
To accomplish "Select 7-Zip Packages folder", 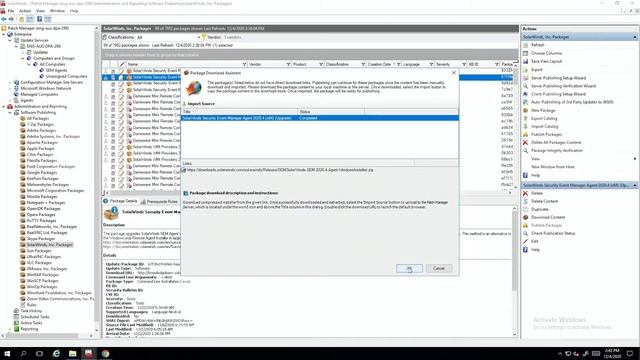I will (x=40, y=124).
